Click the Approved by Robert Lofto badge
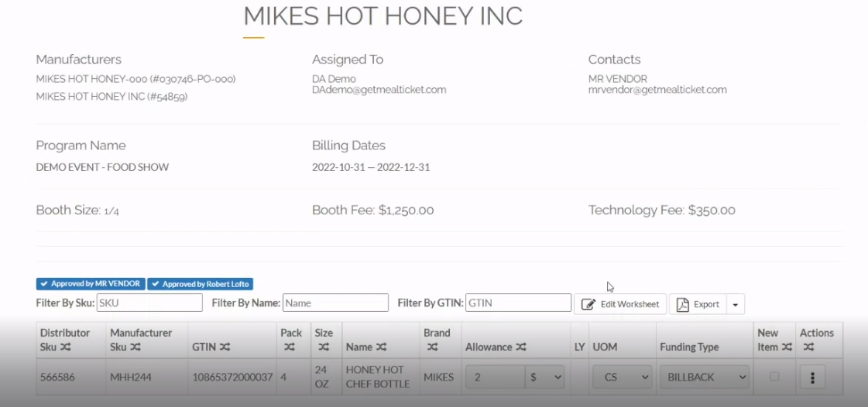Screen dimensions: 868x407 tap(201, 284)
